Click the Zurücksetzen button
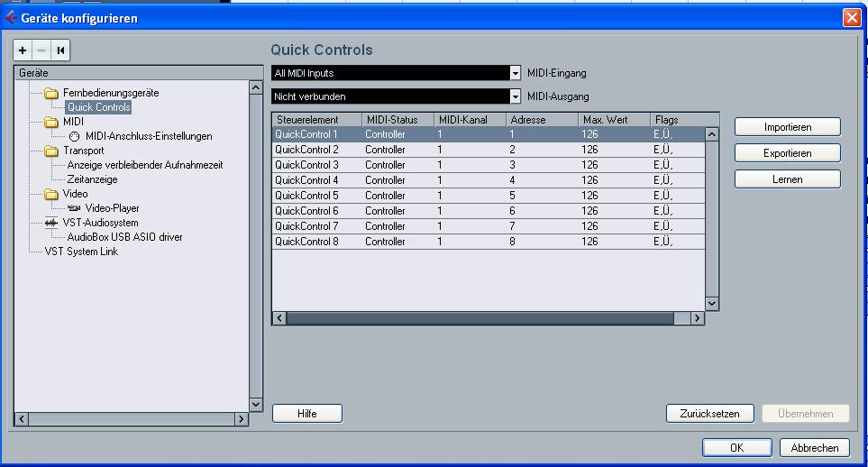This screenshot has width=868, height=467. 709,414
